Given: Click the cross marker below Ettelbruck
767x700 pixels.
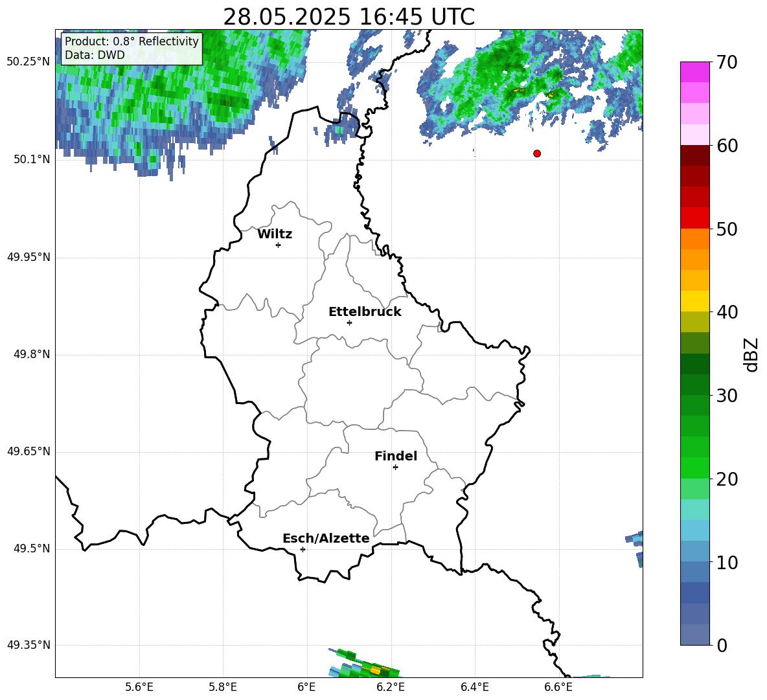Looking at the screenshot, I should click(x=349, y=322).
